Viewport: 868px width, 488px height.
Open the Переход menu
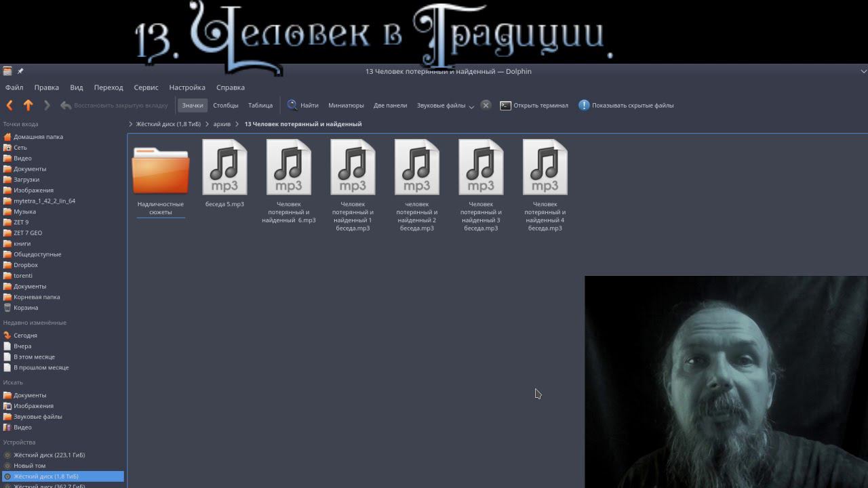[x=108, y=87]
